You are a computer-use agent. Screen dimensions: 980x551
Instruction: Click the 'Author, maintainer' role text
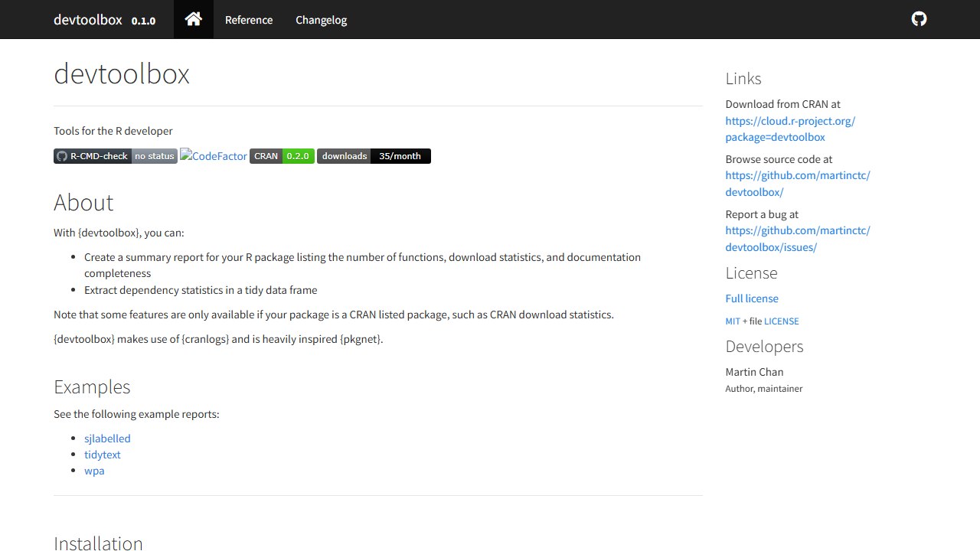pos(764,389)
